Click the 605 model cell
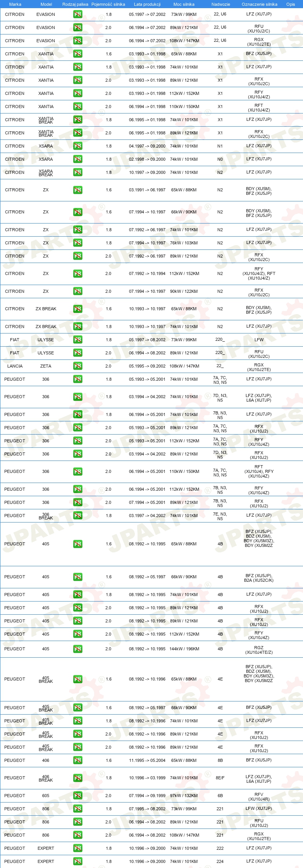The image size is (303, 868). [x=46, y=796]
